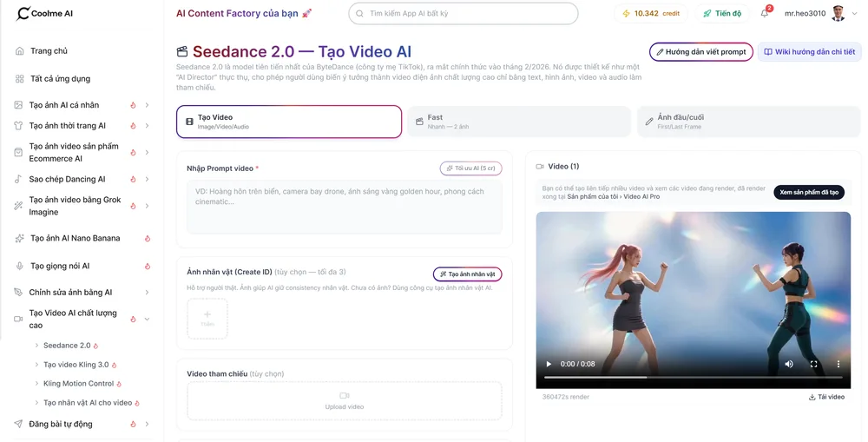Open Tạo video Kling 3.0 submenu item
Viewport: 868px width, 442px height.
point(76,365)
